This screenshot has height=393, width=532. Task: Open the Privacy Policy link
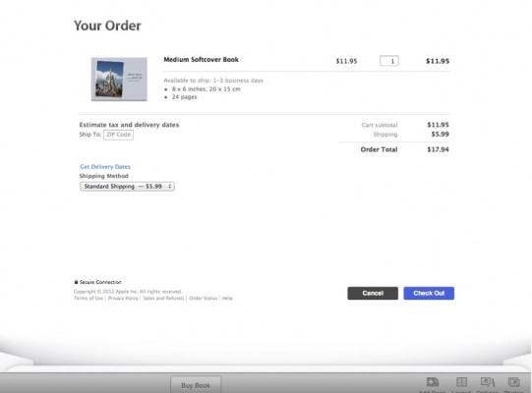click(123, 298)
